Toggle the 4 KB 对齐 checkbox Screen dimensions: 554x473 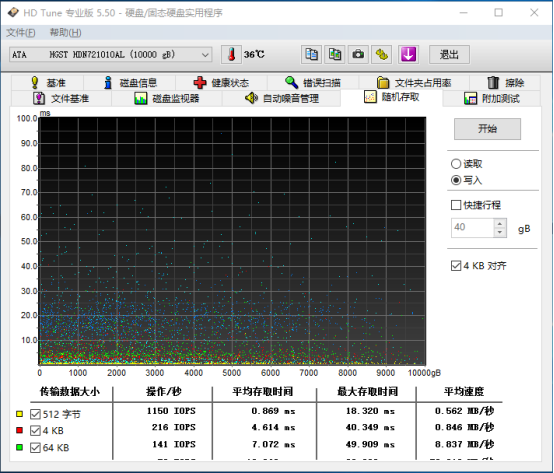(456, 266)
